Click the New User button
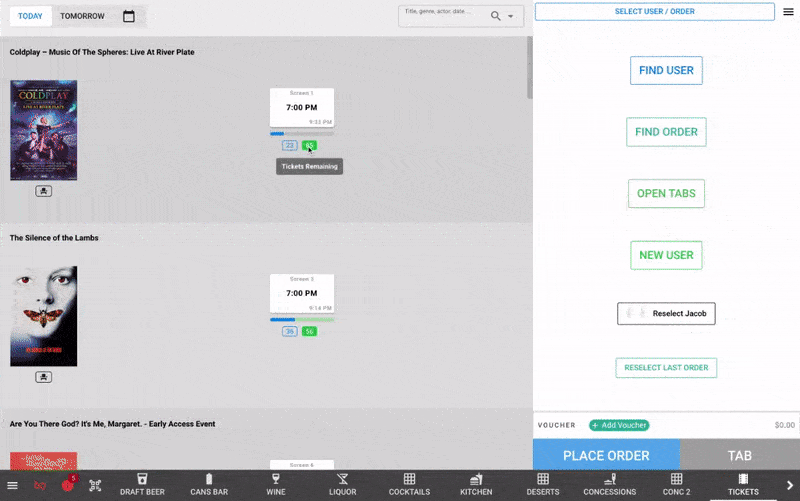 tap(666, 255)
